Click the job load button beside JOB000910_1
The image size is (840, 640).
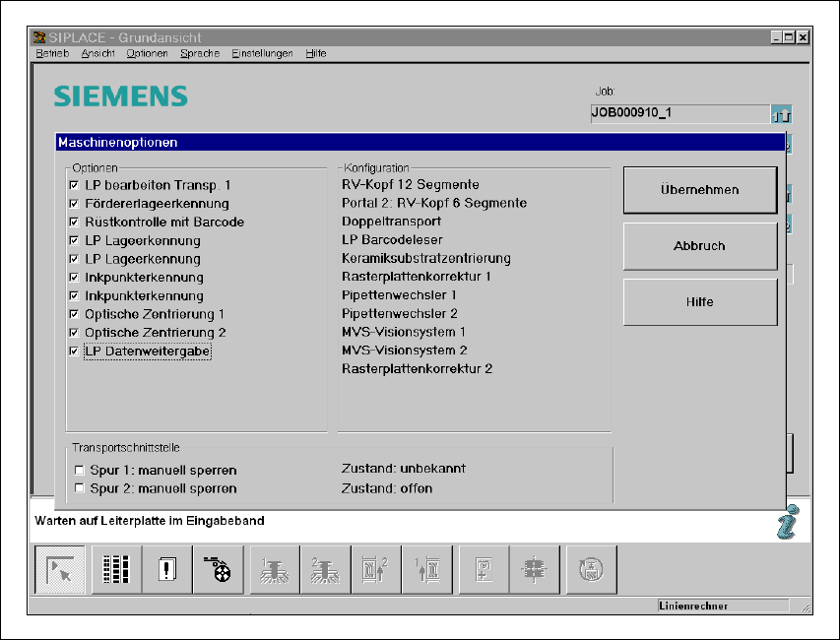[x=781, y=114]
